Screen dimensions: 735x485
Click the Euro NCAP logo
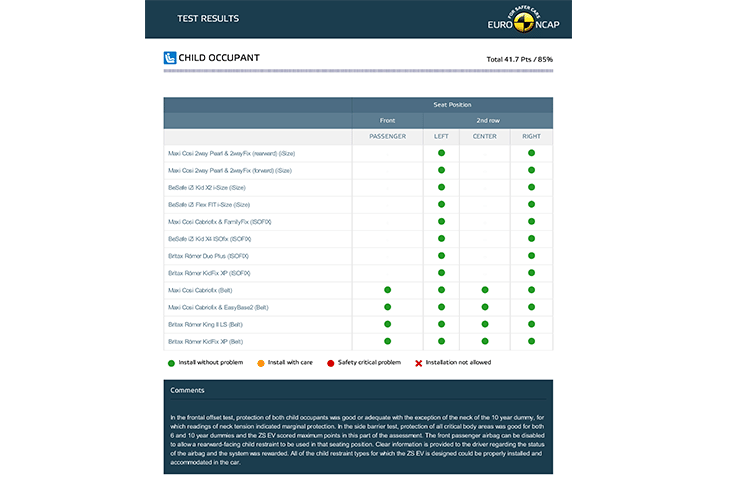coord(522,19)
